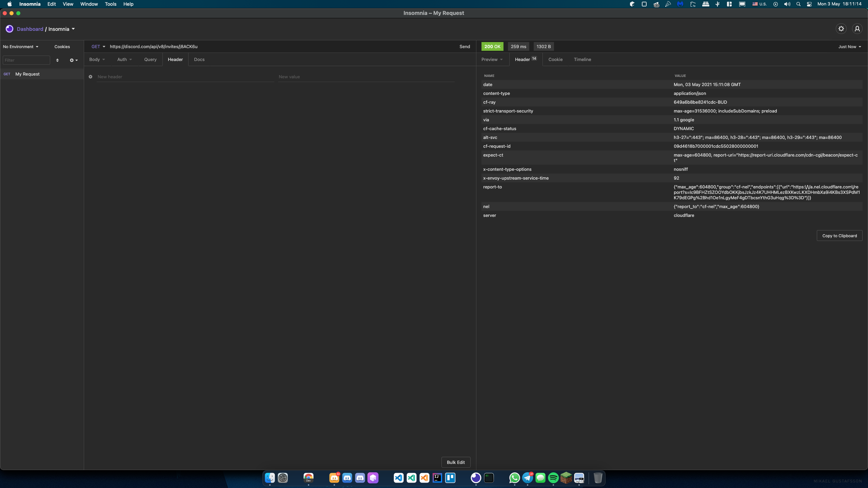Click the account avatar icon top right
This screenshot has width=868, height=488.
pos(857,28)
